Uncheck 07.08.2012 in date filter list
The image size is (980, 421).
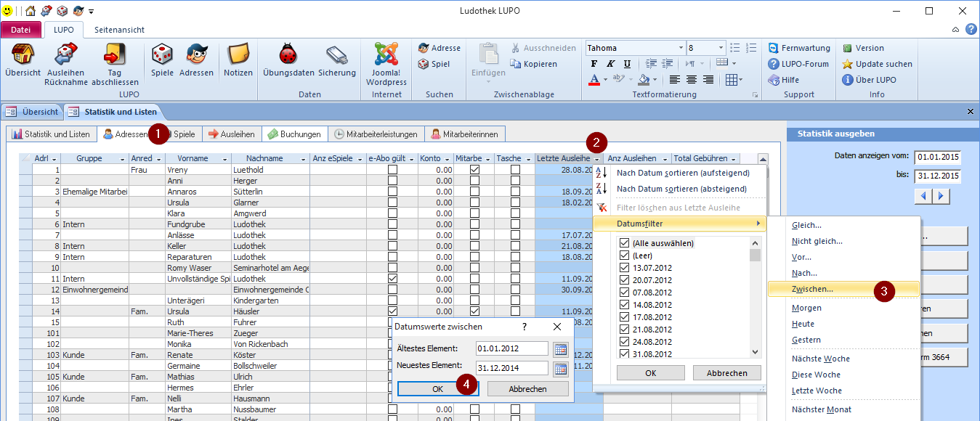point(624,293)
